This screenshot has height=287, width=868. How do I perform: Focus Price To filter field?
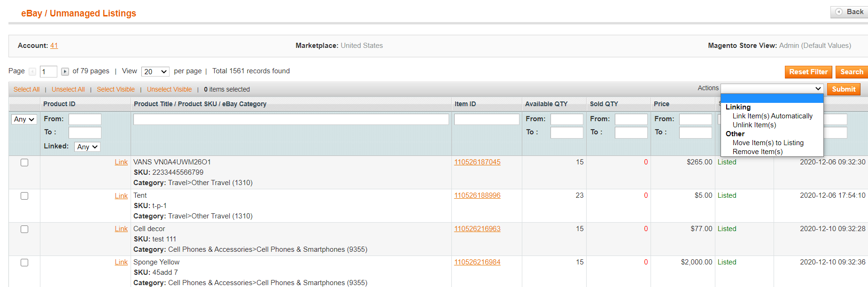click(696, 132)
